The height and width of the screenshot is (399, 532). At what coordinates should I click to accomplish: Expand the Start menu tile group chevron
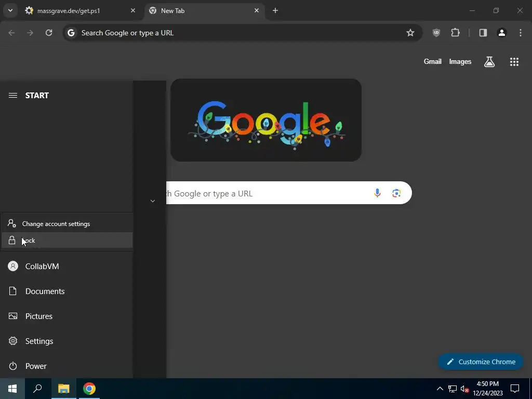[153, 201]
